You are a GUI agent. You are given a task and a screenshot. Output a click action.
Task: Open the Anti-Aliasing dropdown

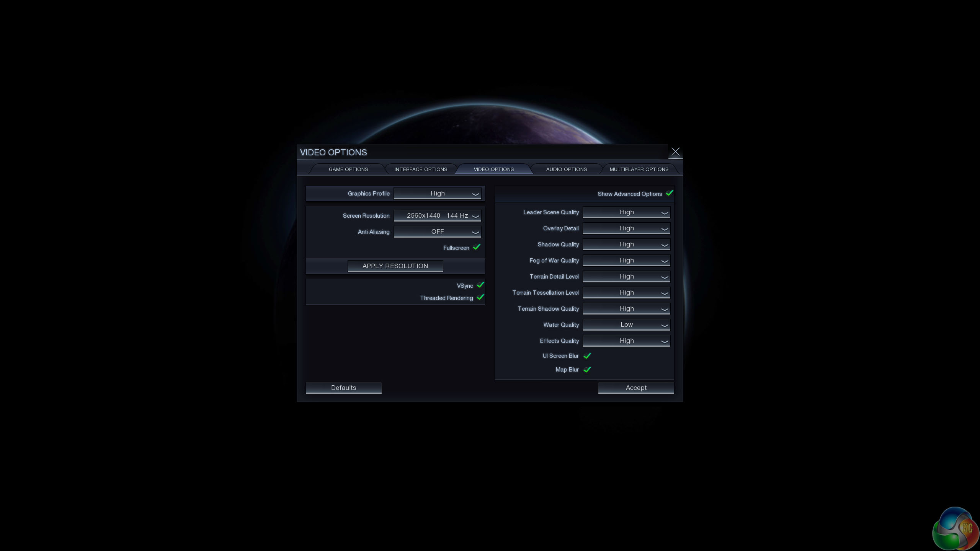437,232
